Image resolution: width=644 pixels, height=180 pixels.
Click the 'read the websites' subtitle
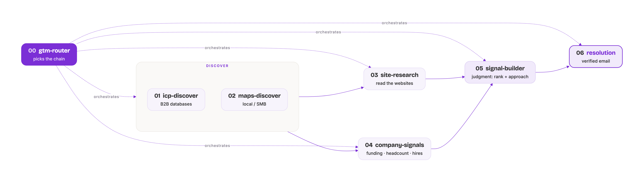pos(394,83)
